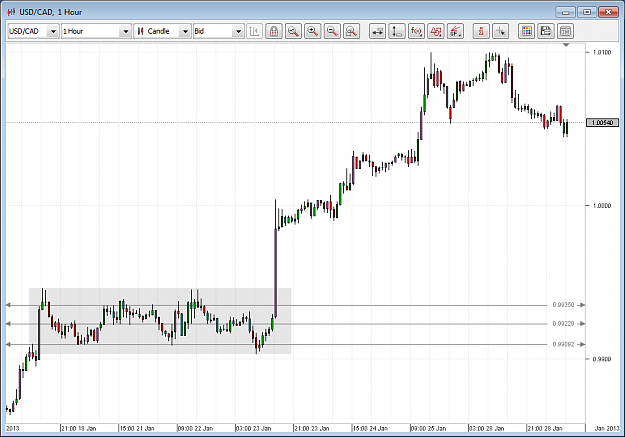Click the fit-to-window magnifier over the chart

(x=352, y=31)
